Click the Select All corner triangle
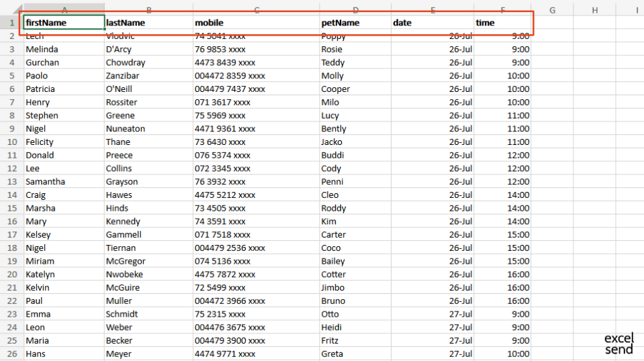Image resolution: width=644 pixels, height=361 pixels. 17,10
